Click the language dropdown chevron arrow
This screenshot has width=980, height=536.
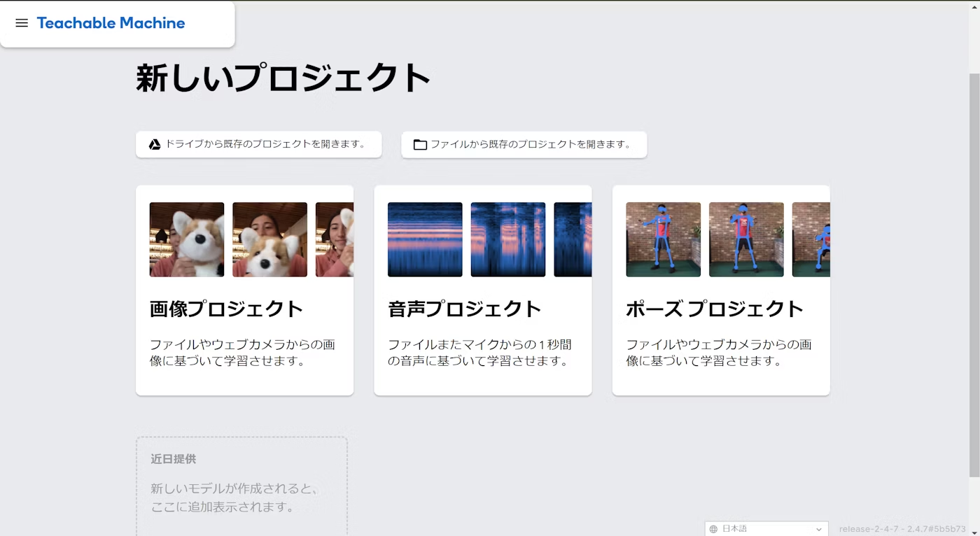(819, 530)
